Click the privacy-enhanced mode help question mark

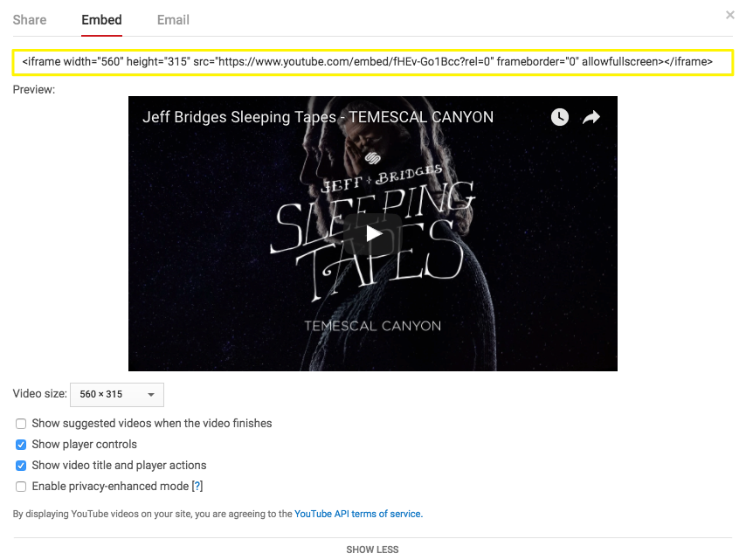[x=197, y=487]
